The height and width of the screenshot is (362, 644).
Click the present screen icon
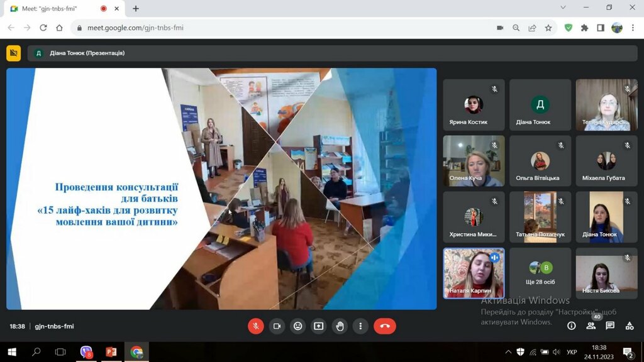[319, 326]
